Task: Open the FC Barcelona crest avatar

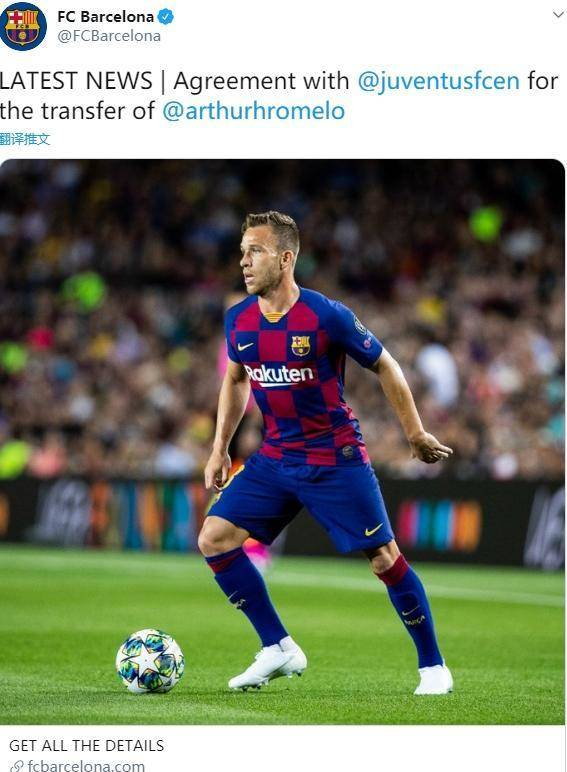Action: (x=23, y=27)
